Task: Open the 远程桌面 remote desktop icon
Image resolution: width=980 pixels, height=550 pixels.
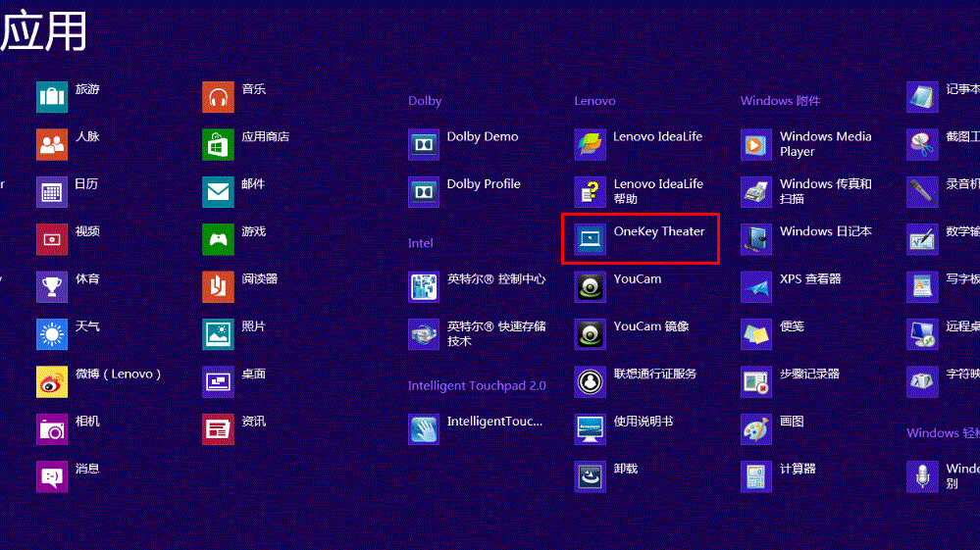Action: pyautogui.click(x=922, y=334)
